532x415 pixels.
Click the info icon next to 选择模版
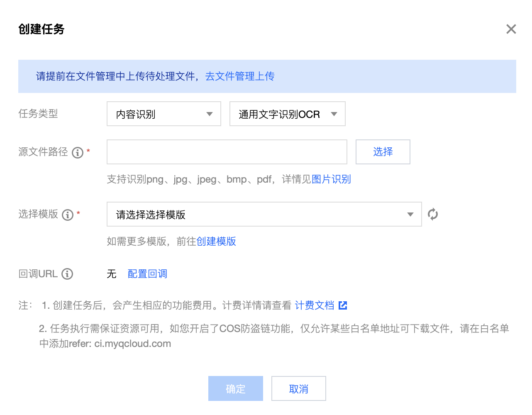68,215
